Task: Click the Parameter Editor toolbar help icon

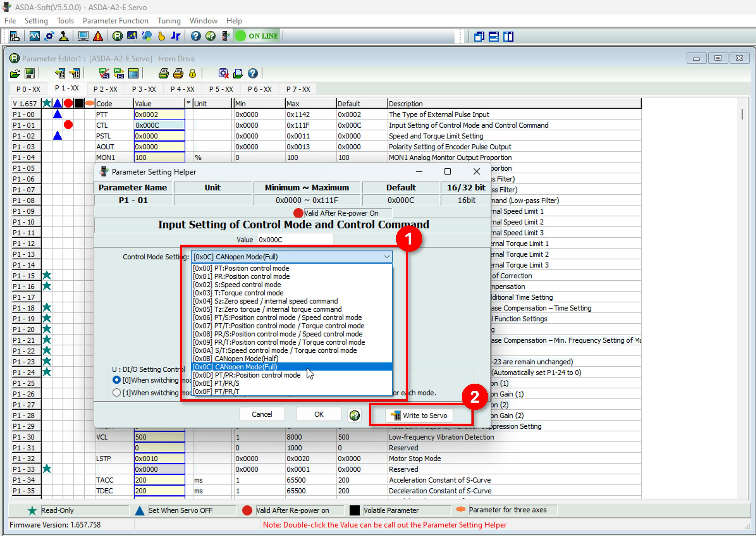Action: pyautogui.click(x=253, y=73)
